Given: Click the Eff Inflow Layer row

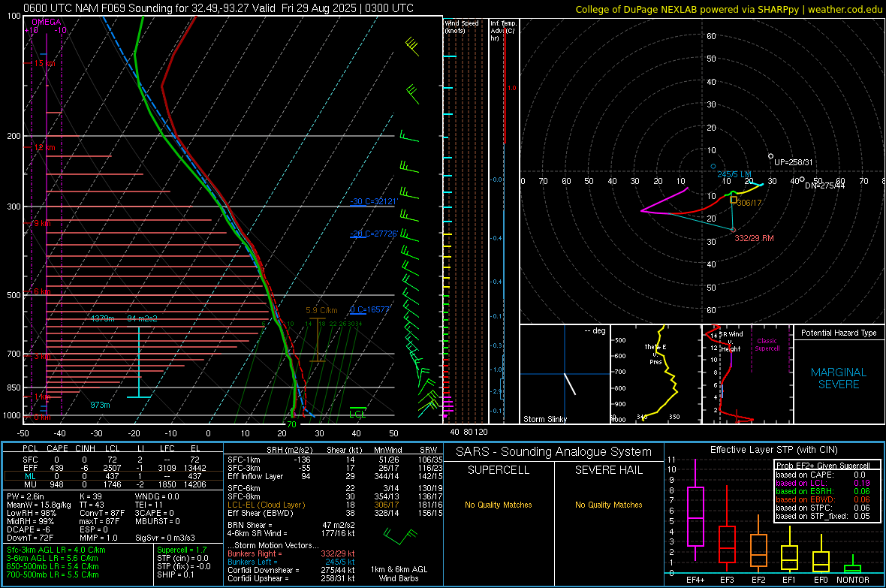Looking at the screenshot, I should 335,476.
